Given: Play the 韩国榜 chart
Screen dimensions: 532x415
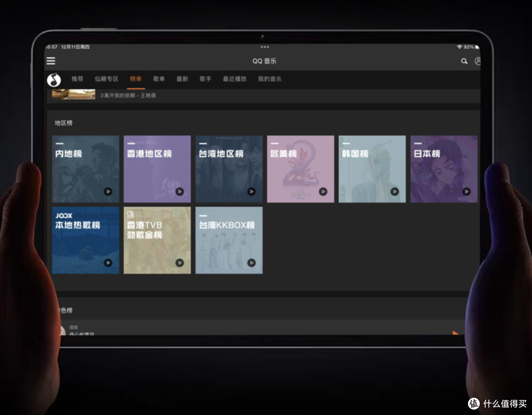Looking at the screenshot, I should [395, 192].
